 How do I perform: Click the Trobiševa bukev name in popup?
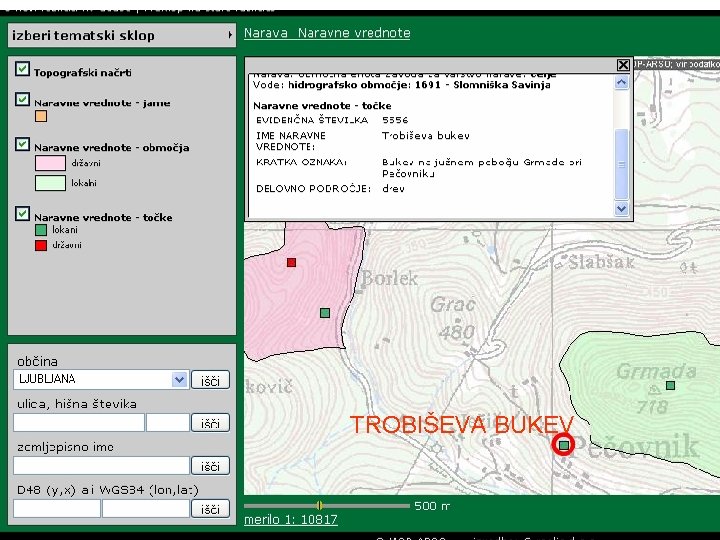[x=426, y=136]
